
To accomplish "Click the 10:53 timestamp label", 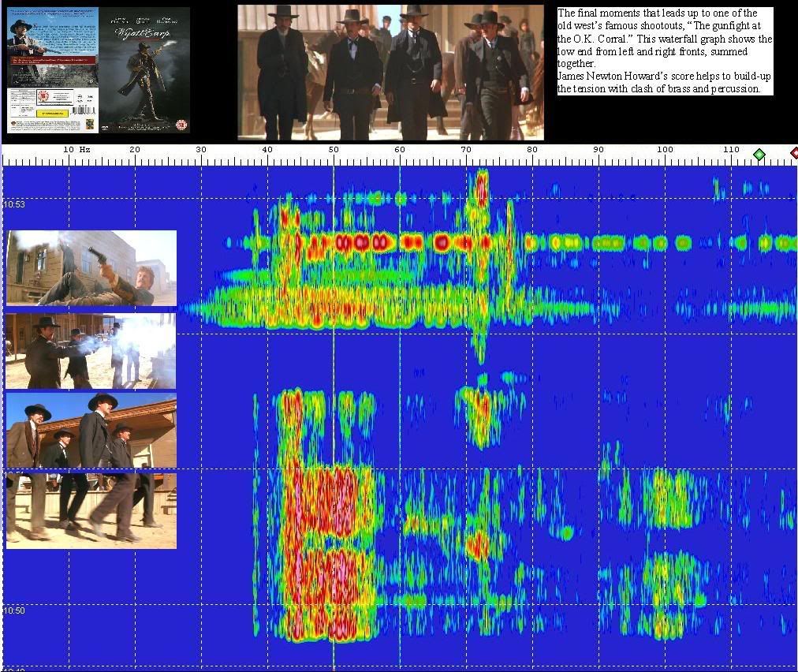I will pyautogui.click(x=14, y=205).
